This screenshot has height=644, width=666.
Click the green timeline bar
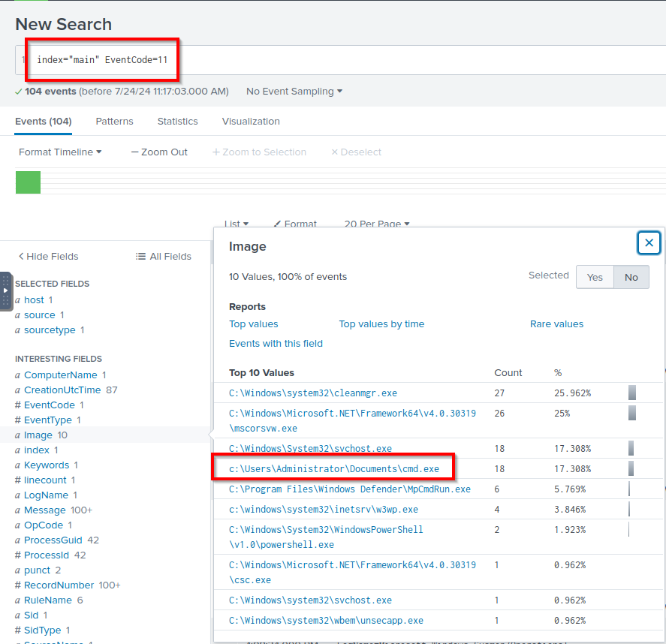pos(28,182)
